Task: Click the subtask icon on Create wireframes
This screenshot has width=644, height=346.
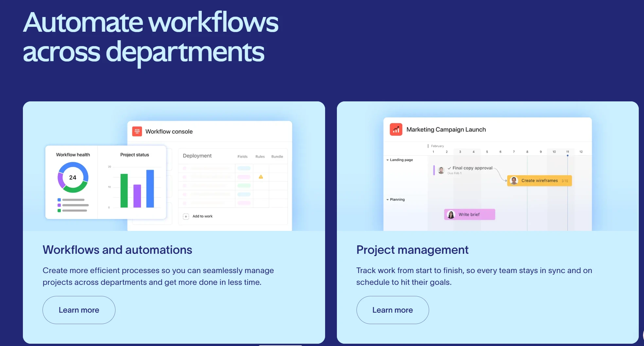Action: [x=566, y=181]
